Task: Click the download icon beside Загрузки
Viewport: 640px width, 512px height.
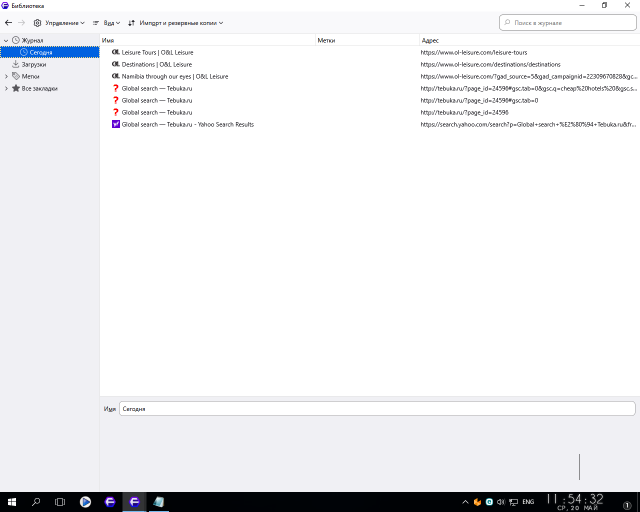Action: click(16, 64)
